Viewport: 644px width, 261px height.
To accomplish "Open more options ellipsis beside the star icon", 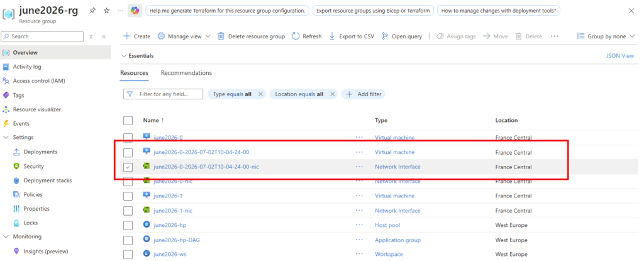I will 120,11.
